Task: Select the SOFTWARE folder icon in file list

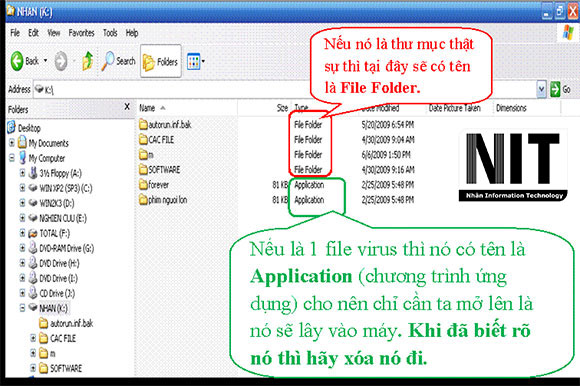Action: [143, 170]
